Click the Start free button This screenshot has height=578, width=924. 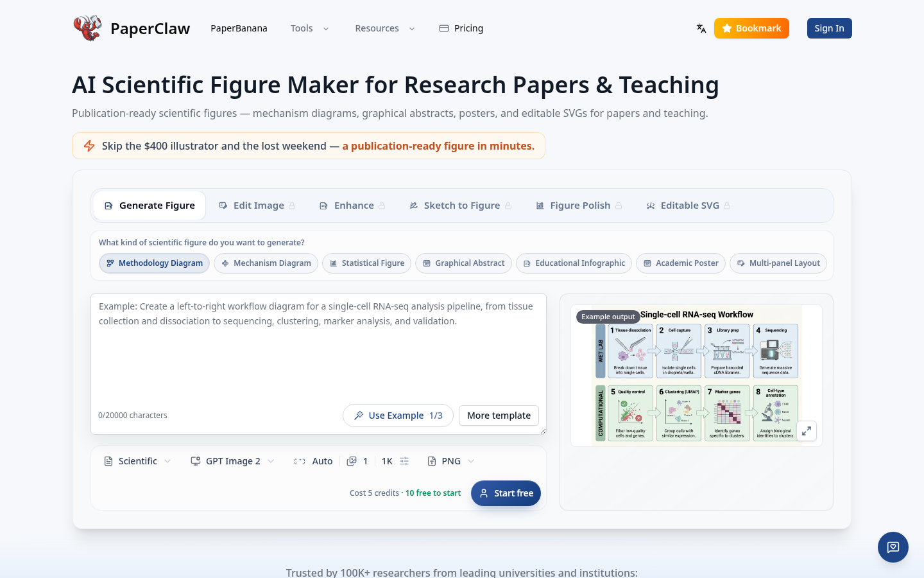coord(506,493)
